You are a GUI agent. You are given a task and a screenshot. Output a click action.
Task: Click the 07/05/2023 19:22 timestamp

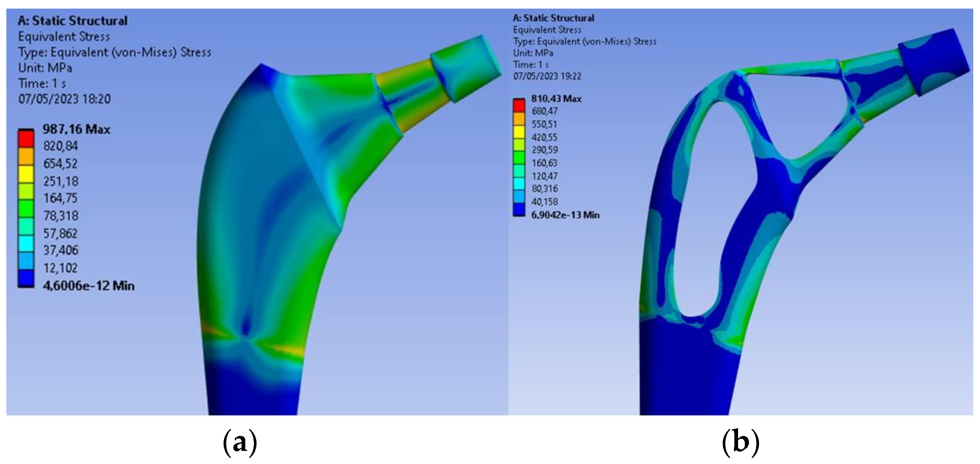point(547,76)
